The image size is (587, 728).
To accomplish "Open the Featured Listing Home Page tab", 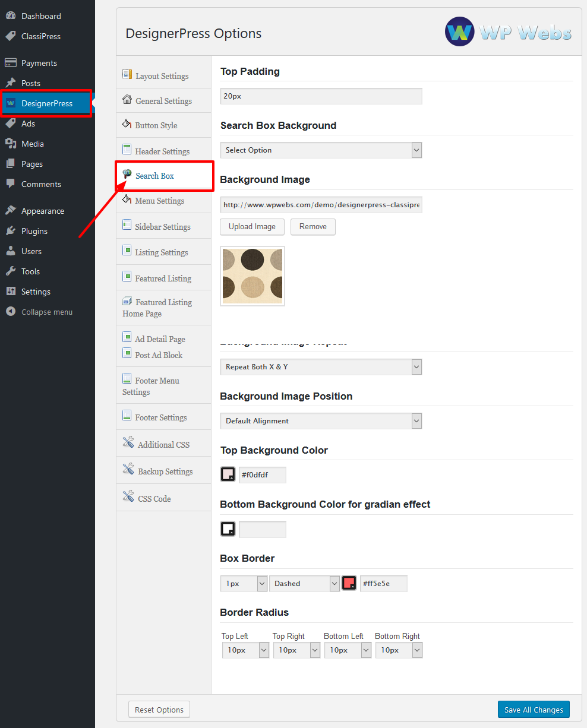I will pyautogui.click(x=164, y=308).
